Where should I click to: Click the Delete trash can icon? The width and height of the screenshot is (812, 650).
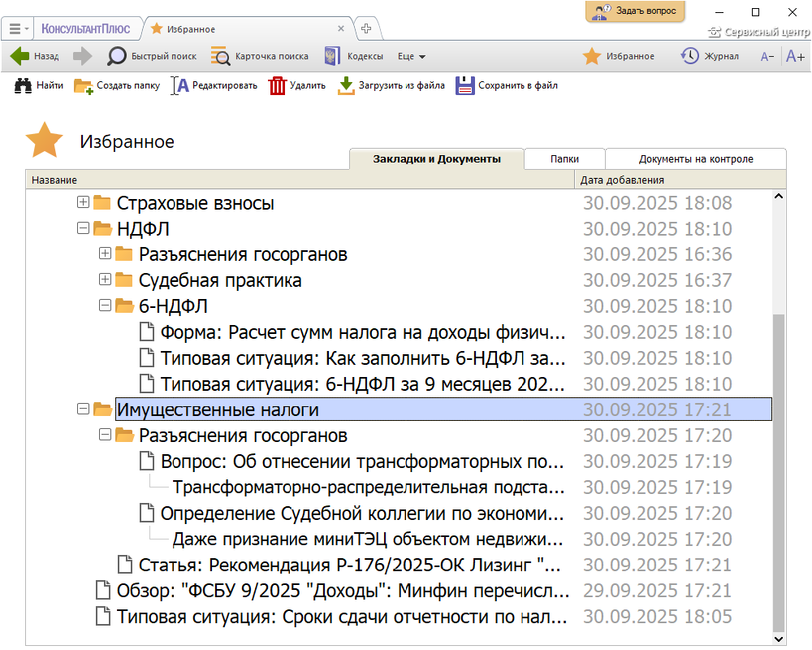(x=278, y=85)
